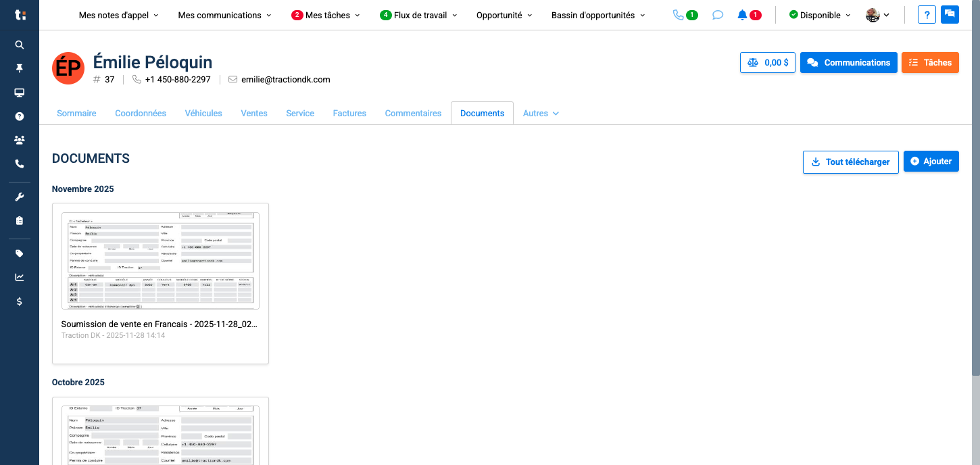Open analytics via the chart icon
Image resolution: width=980 pixels, height=465 pixels.
click(19, 276)
